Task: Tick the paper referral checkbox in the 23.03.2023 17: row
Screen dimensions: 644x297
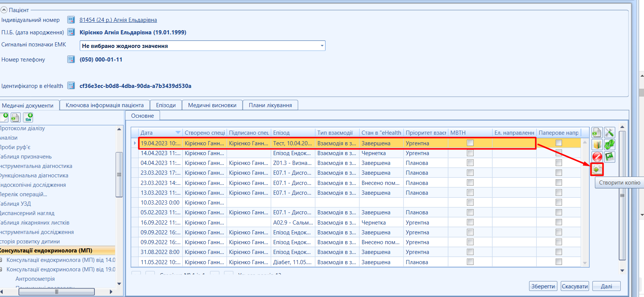Action: (559, 172)
